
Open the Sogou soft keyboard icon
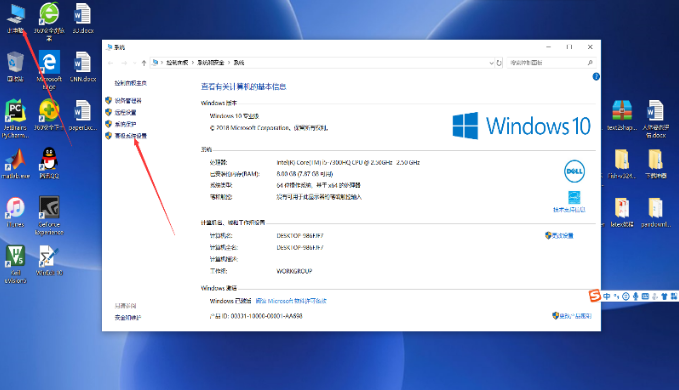pos(645,296)
